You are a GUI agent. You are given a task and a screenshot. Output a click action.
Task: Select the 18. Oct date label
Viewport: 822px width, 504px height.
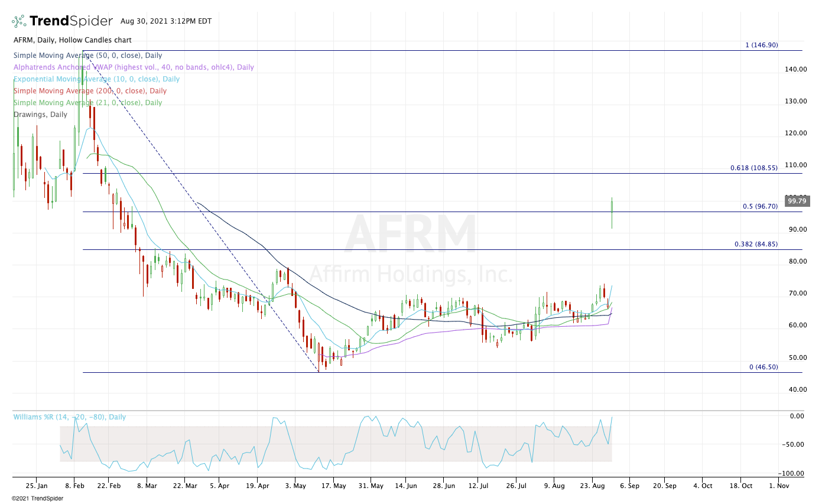tap(741, 486)
